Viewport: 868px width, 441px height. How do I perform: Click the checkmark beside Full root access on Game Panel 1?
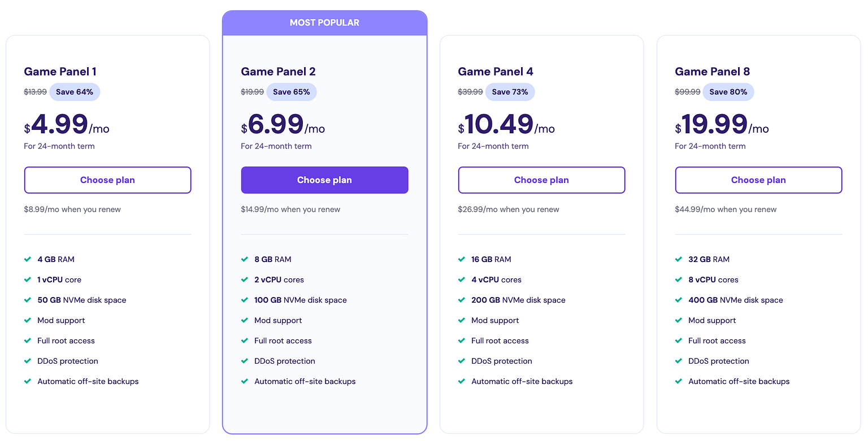[27, 340]
